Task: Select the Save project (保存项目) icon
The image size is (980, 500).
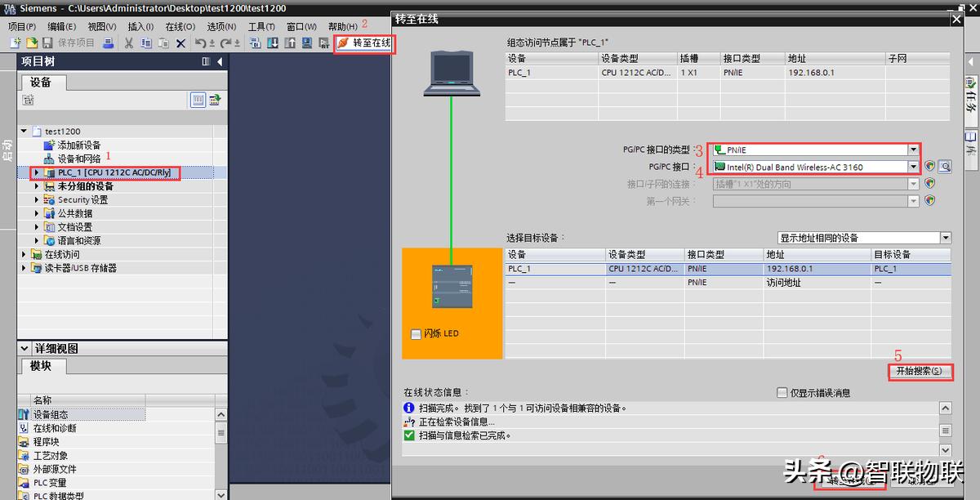Action: click(47, 44)
